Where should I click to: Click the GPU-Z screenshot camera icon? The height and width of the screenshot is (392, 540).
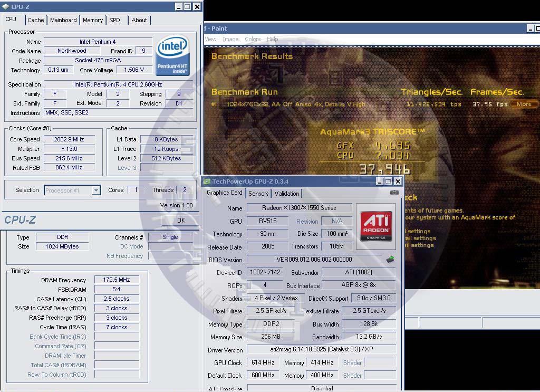coord(394,192)
